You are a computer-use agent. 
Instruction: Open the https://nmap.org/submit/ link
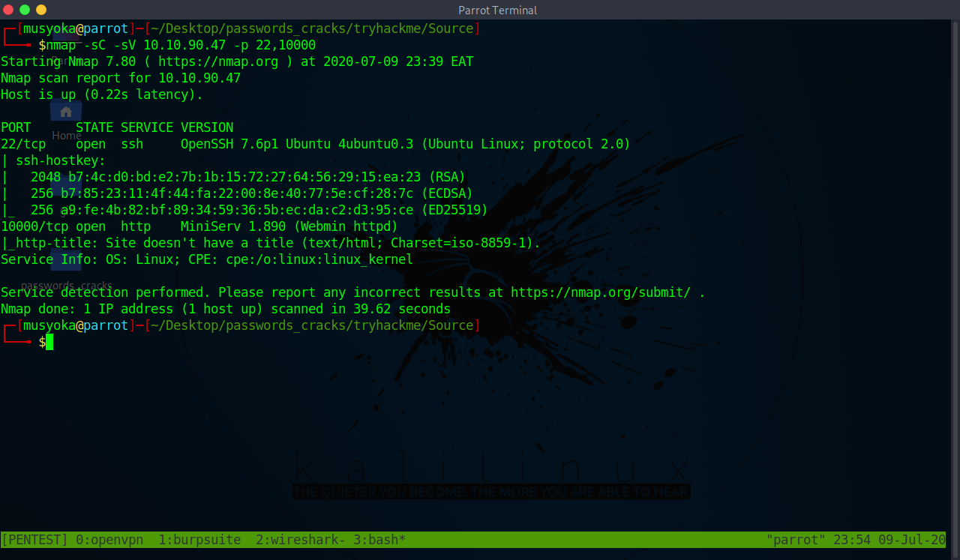point(601,292)
